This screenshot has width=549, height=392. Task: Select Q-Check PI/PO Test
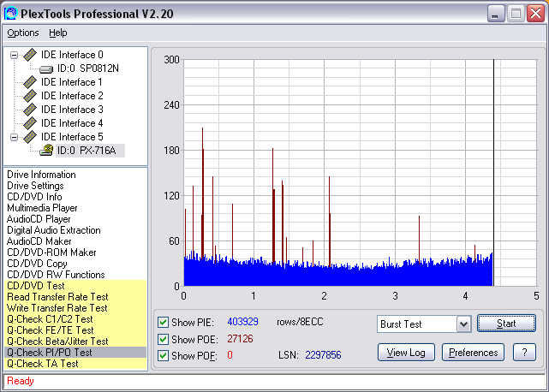[75, 353]
